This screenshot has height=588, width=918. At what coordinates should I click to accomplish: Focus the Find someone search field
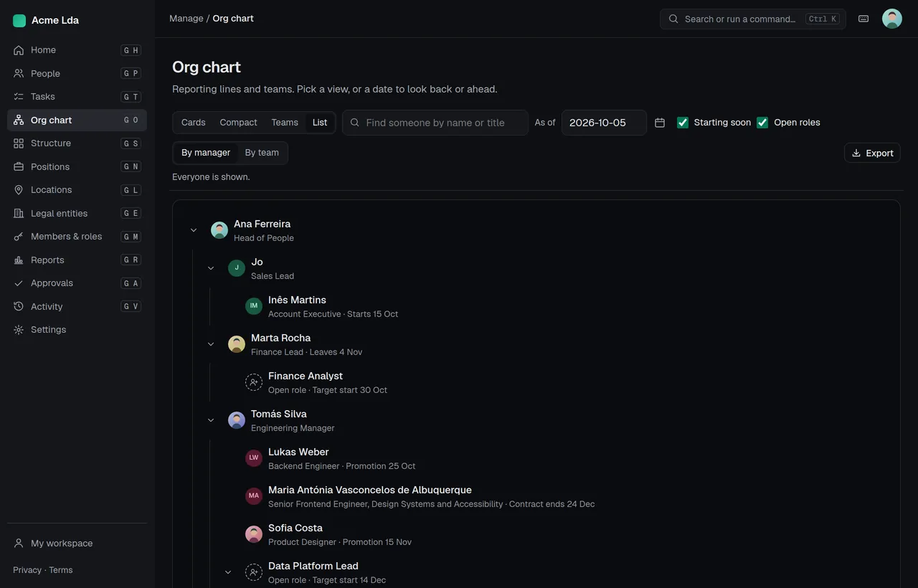tap(435, 123)
